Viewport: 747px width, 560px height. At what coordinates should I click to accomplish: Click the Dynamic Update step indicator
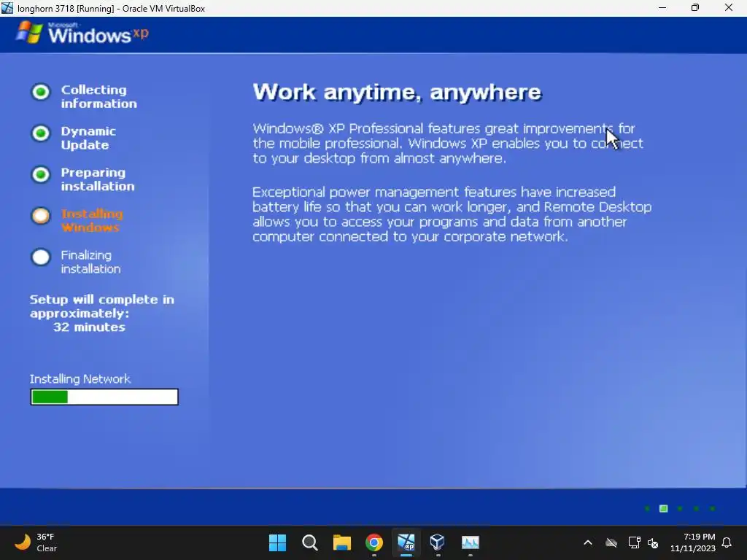point(41,133)
